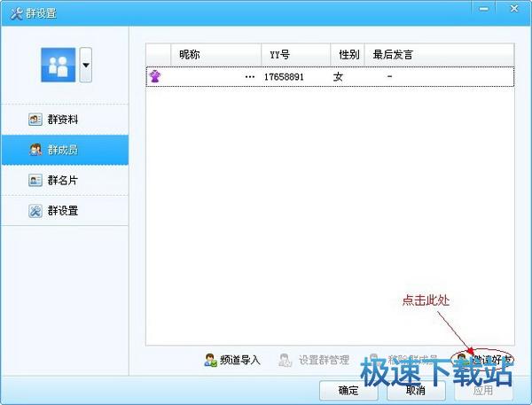The height and width of the screenshot is (405, 532).
Task: Click the 频道导入 button
Action: [x=232, y=360]
